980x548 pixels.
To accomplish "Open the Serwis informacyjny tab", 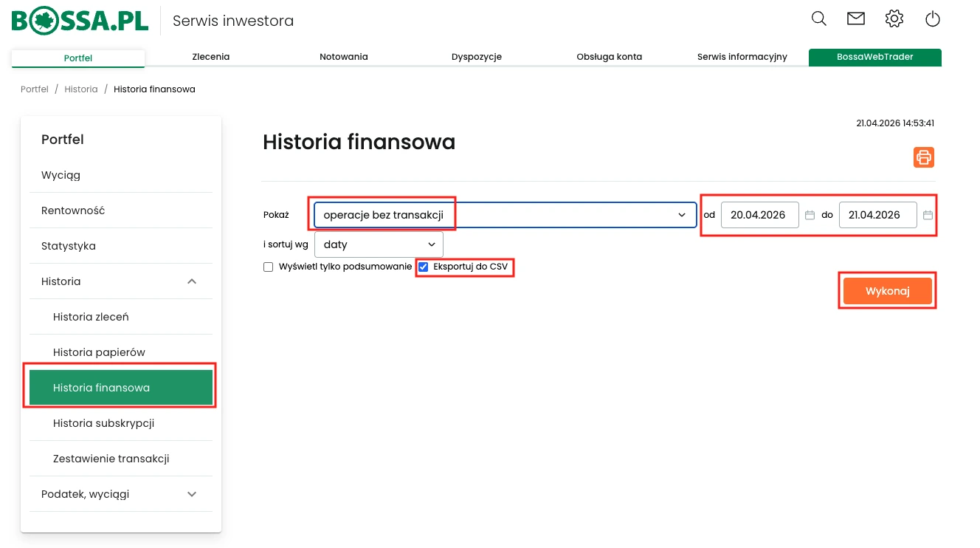I will pyautogui.click(x=742, y=57).
